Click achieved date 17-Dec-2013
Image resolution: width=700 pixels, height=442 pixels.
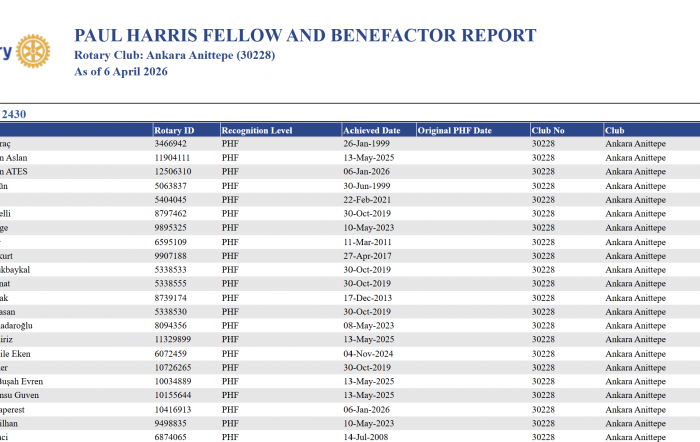coord(367,298)
